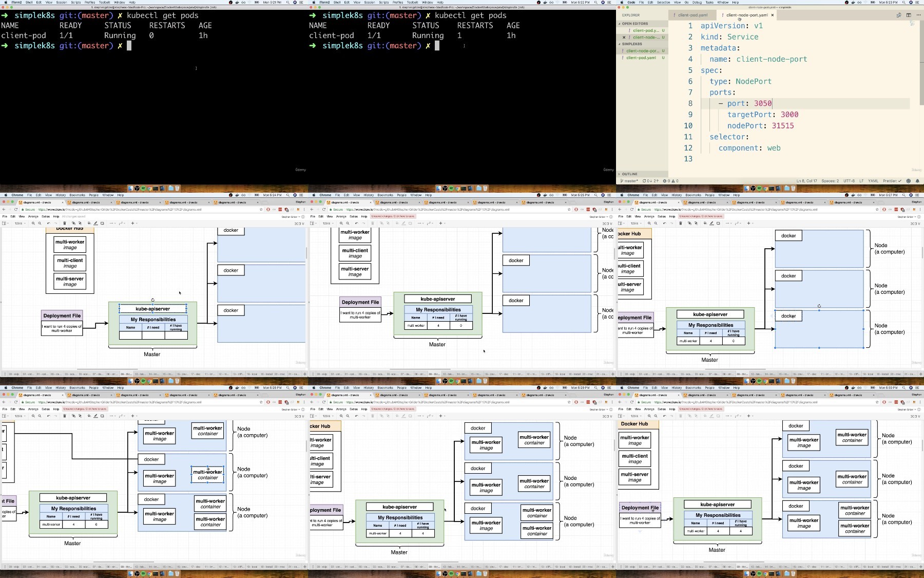Switch to the client-pod.yaml editor tab

coord(692,15)
